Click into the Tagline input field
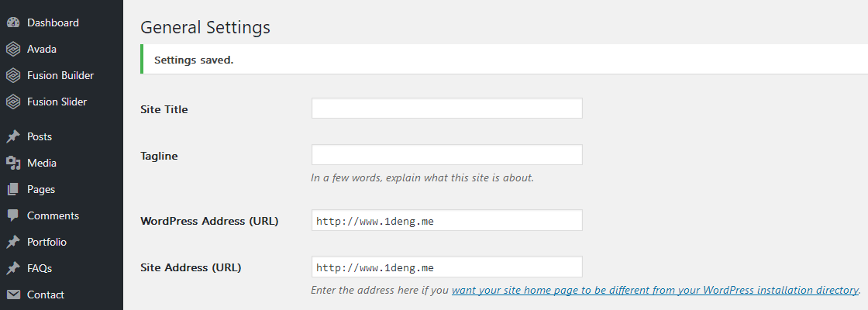 [446, 155]
